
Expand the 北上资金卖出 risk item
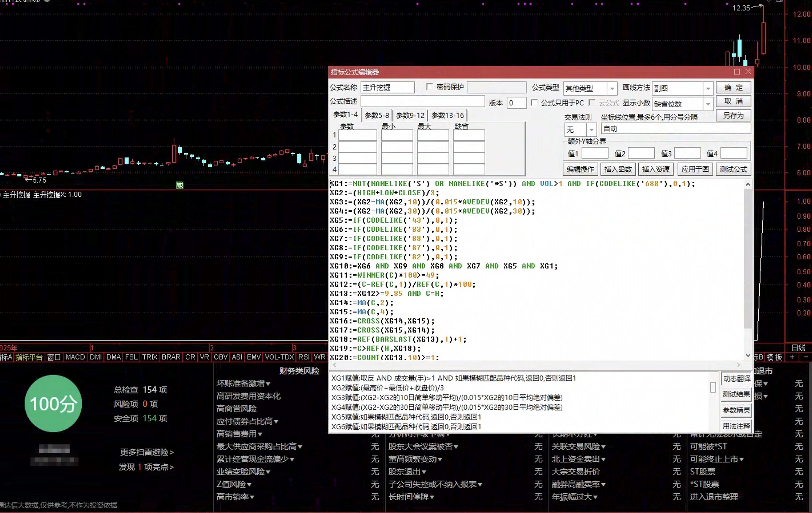click(x=603, y=459)
